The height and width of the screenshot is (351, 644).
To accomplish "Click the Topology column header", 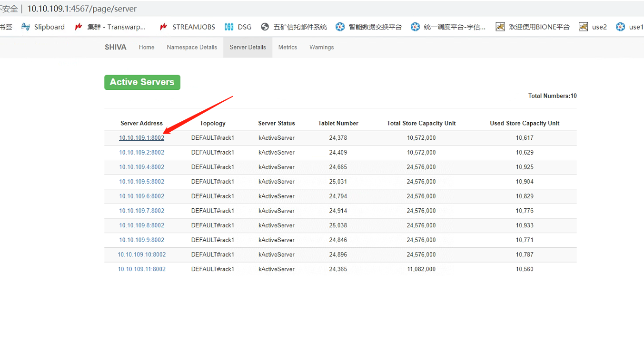I will (213, 123).
